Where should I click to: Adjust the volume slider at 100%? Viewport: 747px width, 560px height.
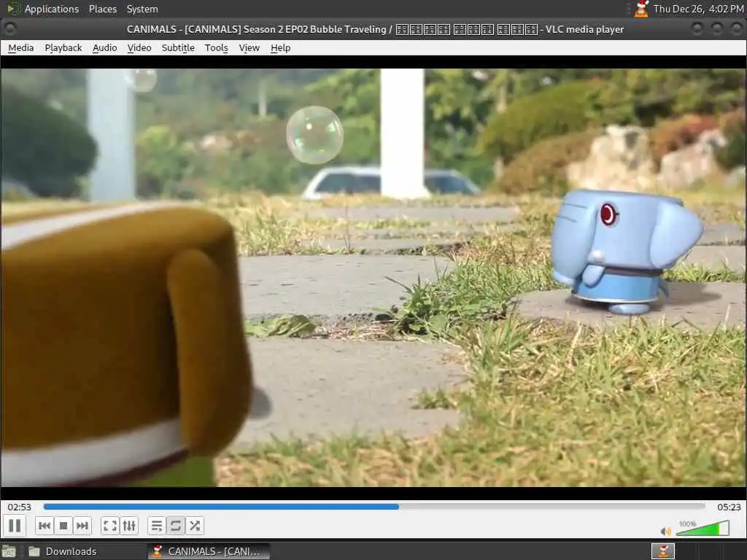click(x=703, y=528)
